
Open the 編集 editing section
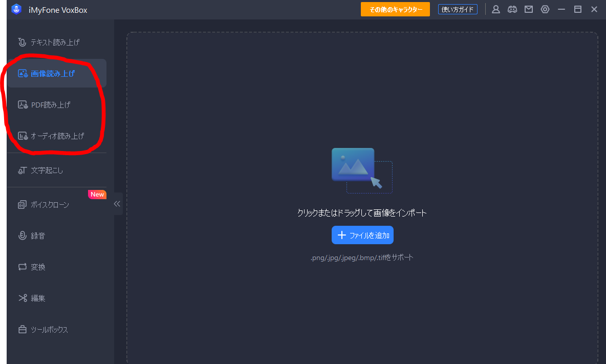click(x=38, y=298)
